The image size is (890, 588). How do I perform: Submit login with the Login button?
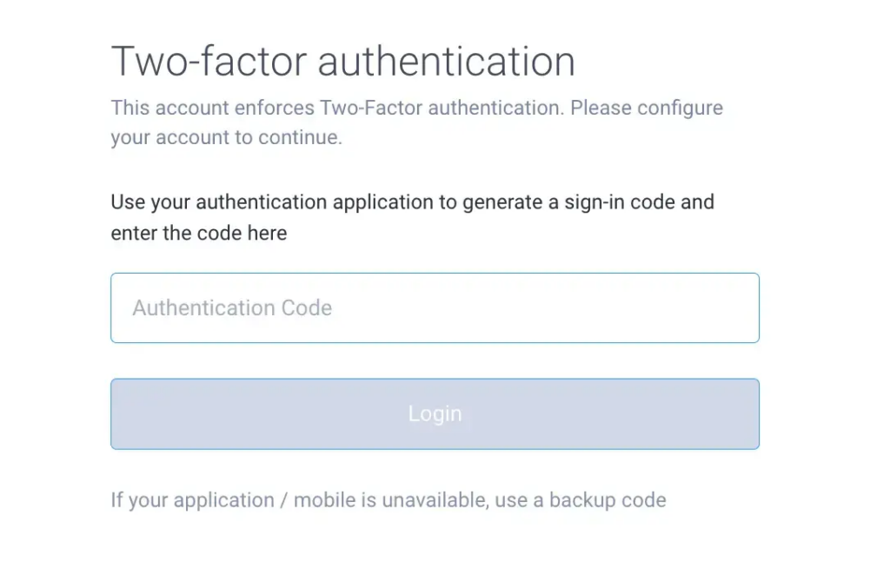click(435, 413)
